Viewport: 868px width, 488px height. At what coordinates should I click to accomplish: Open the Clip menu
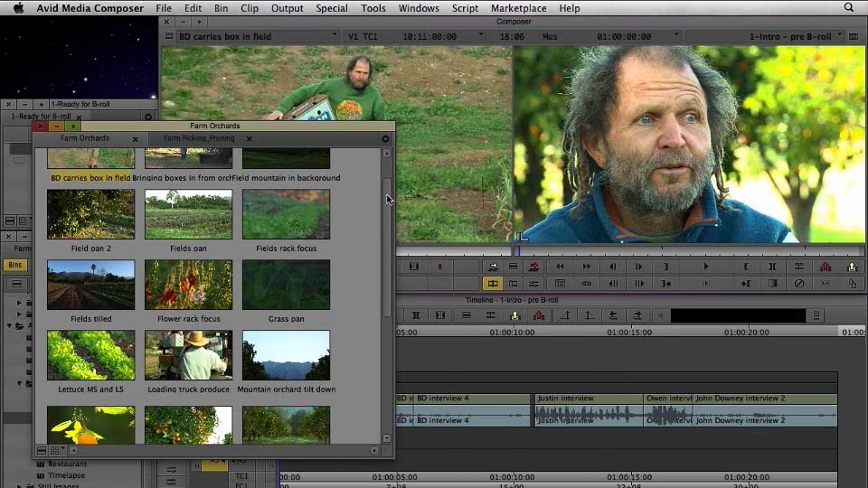(250, 8)
